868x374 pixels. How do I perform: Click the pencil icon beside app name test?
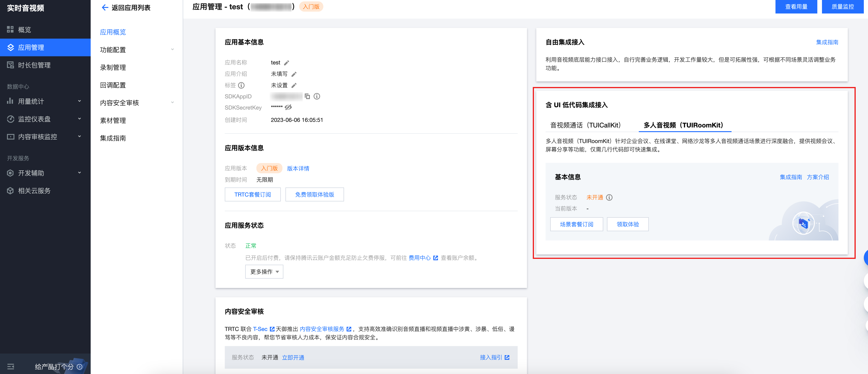click(x=286, y=63)
